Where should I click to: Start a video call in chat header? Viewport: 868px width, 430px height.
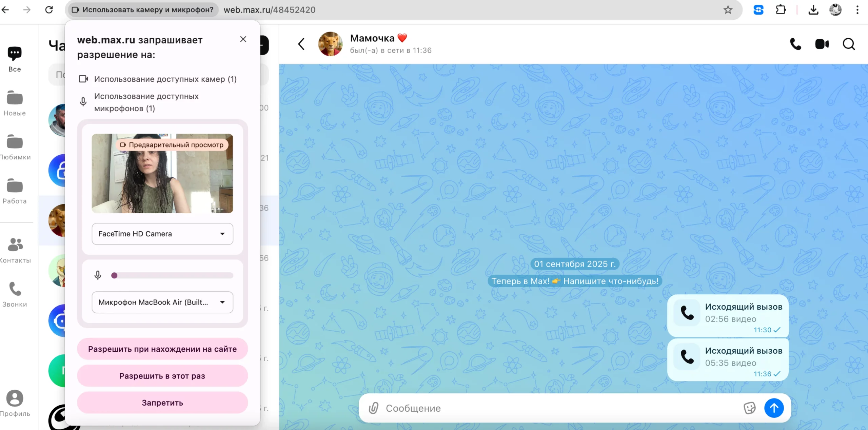pyautogui.click(x=822, y=44)
